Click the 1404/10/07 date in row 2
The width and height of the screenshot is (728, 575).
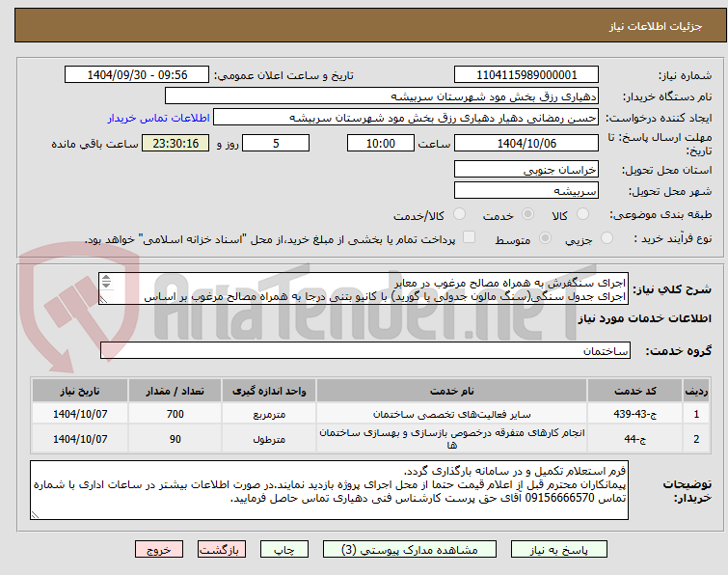[80, 438]
